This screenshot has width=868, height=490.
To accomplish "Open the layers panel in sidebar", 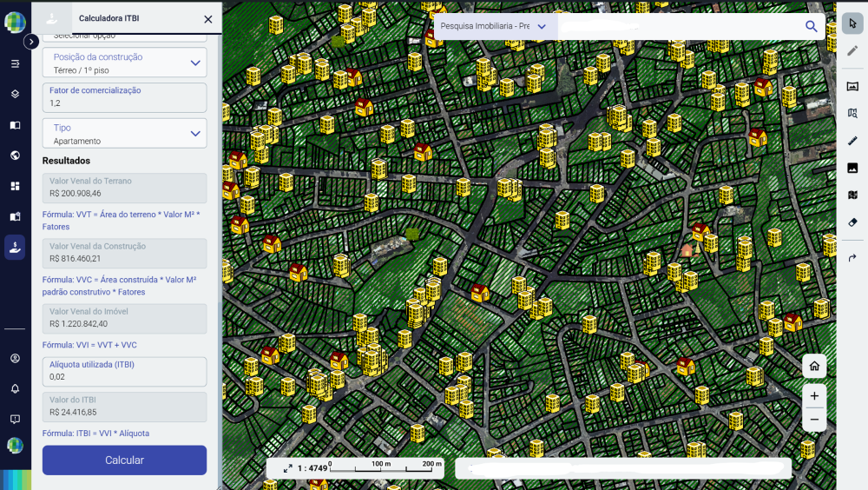I will (15, 94).
